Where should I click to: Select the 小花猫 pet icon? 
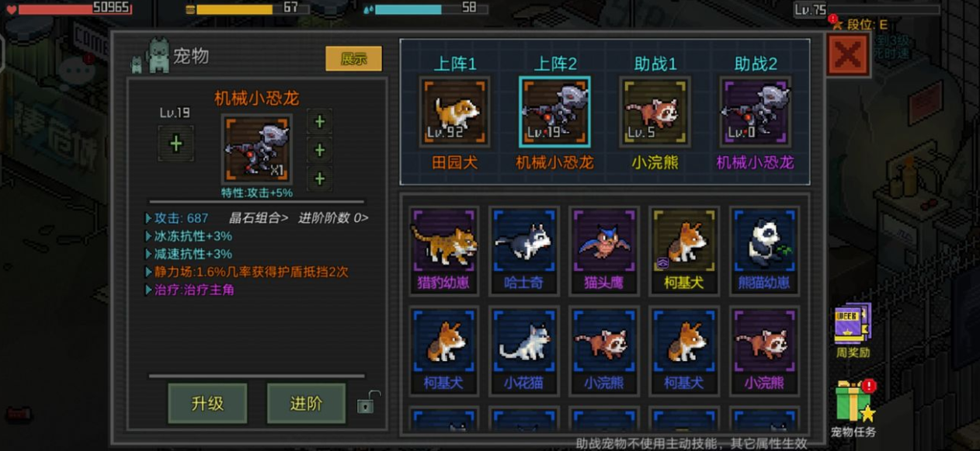pyautogui.click(x=523, y=351)
